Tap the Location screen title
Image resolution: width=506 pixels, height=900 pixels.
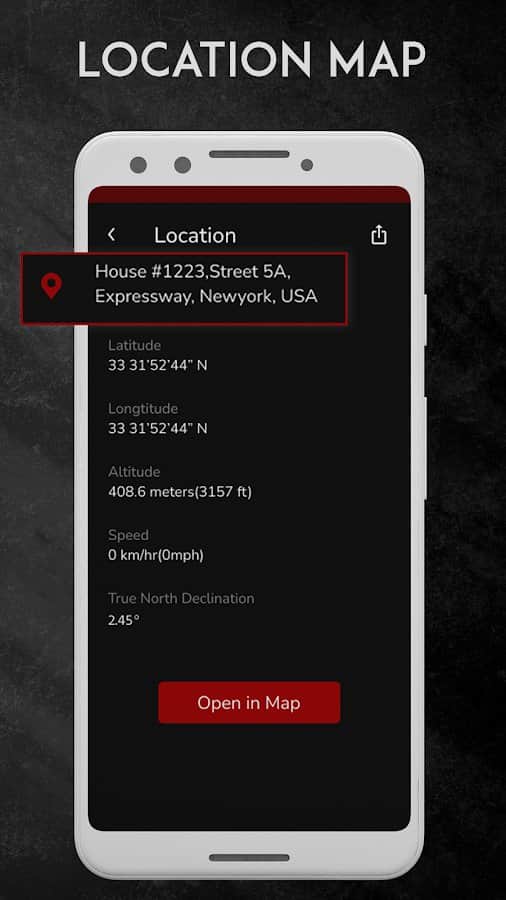195,235
